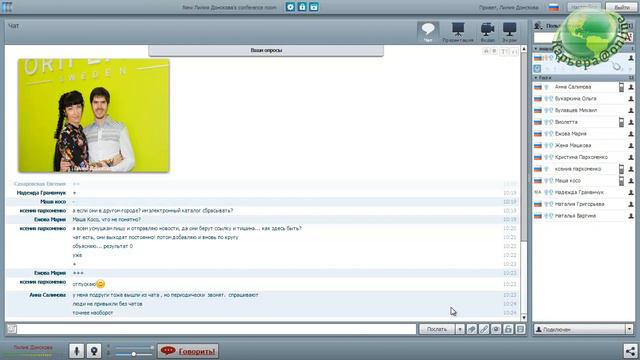Click the phone icon in Маша косо list row
The height and width of the screenshot is (360, 640).
click(x=621, y=180)
